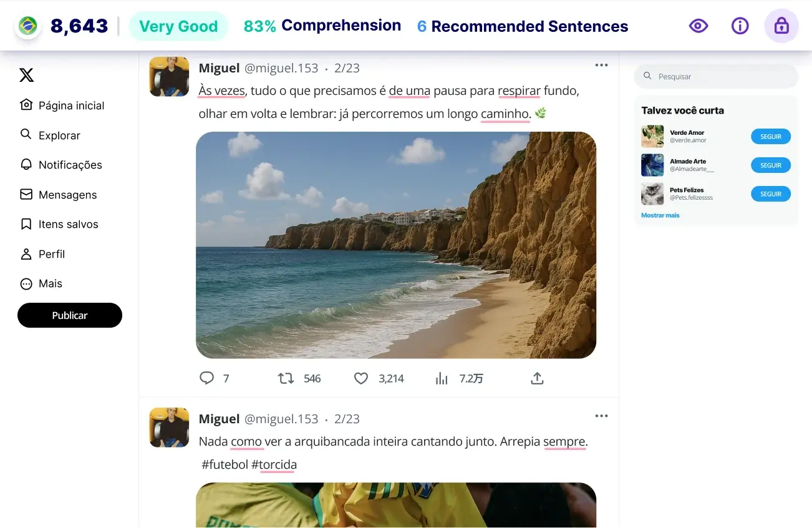Click the X logo in sidebar
Screen dimensions: 812x528
[26, 76]
